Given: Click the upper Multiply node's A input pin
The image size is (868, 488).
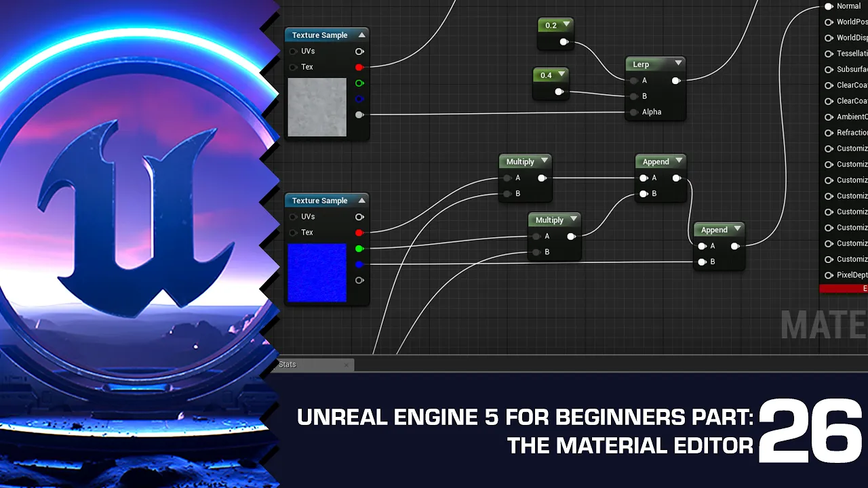Looking at the screenshot, I should (x=507, y=178).
